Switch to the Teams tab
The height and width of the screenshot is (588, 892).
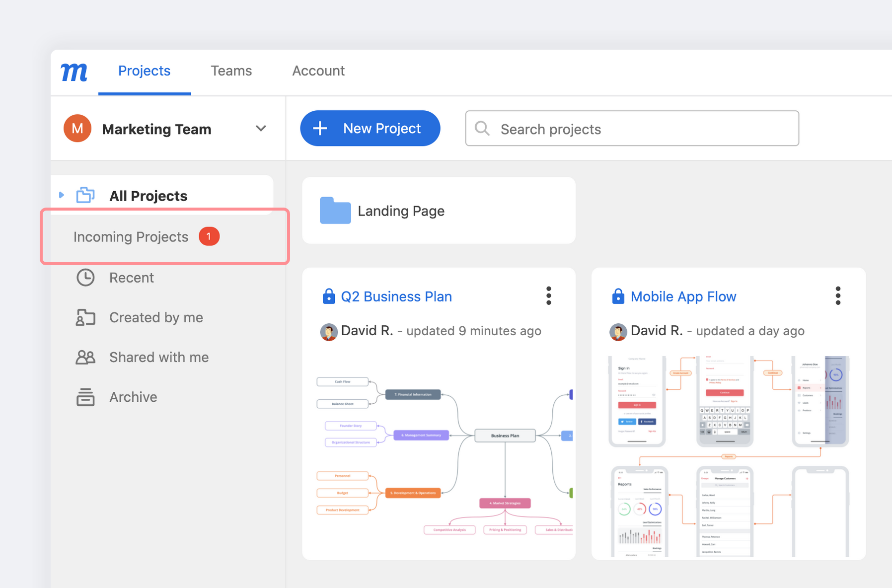[x=231, y=71]
